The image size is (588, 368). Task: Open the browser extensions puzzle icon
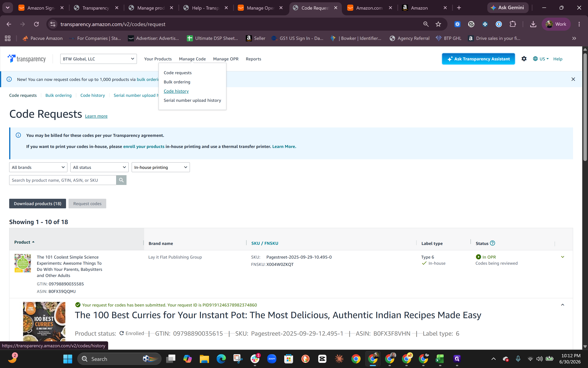coord(512,24)
